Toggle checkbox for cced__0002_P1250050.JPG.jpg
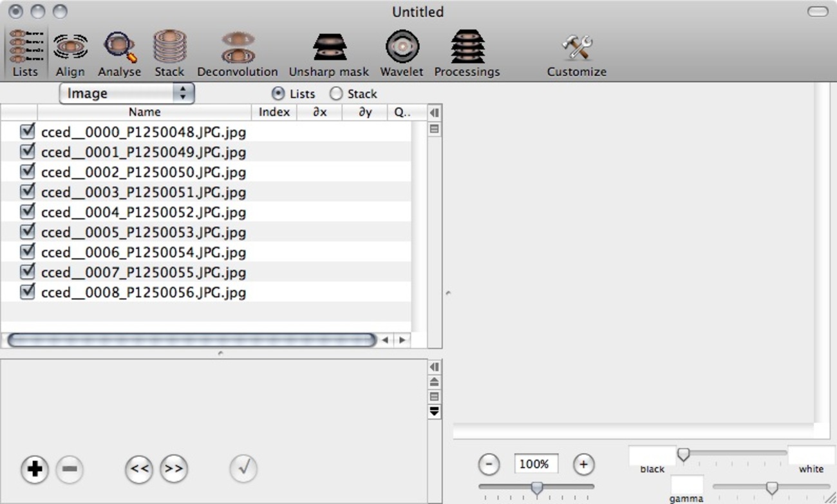This screenshot has height=504, width=837. (x=27, y=172)
